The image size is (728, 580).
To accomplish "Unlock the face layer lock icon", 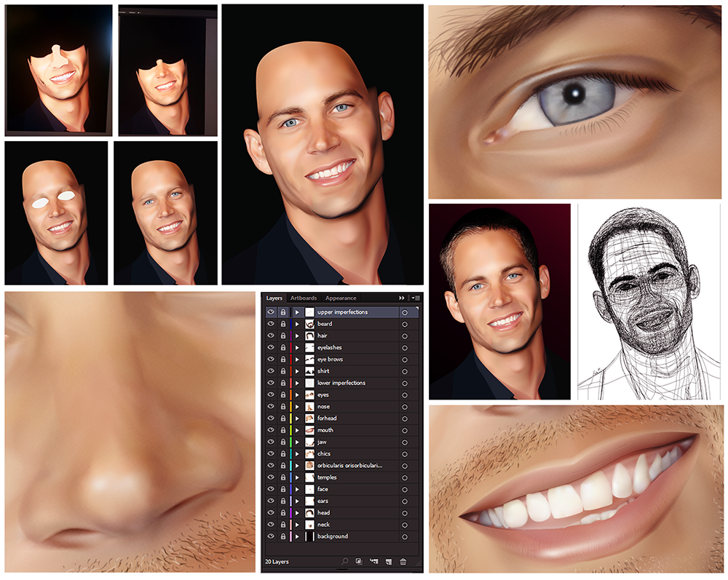I will [282, 489].
